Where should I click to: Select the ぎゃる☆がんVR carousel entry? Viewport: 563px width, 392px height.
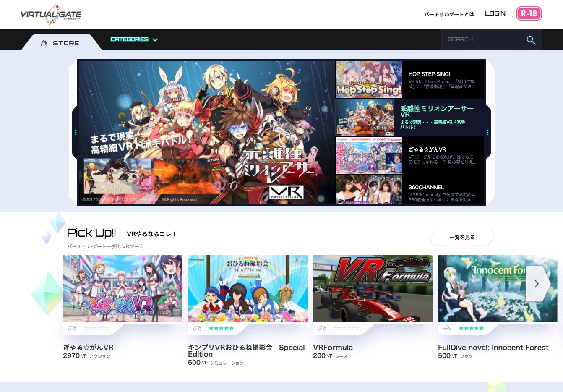coord(410,155)
